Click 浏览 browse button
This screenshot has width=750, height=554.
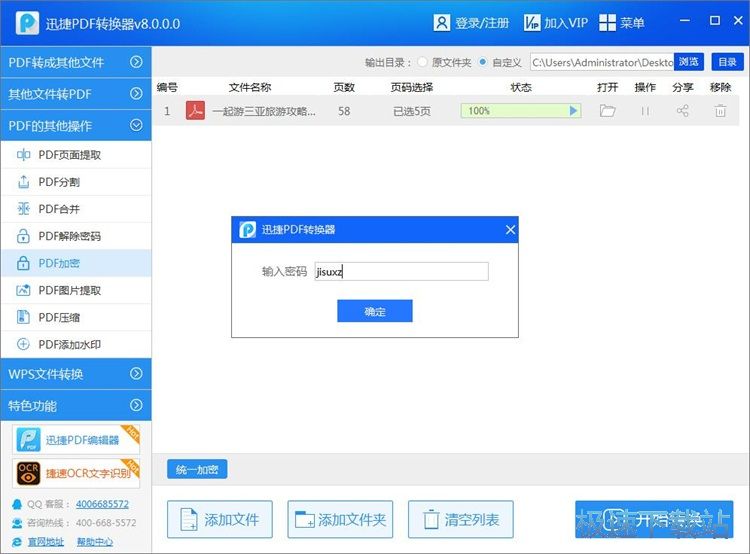coord(689,62)
